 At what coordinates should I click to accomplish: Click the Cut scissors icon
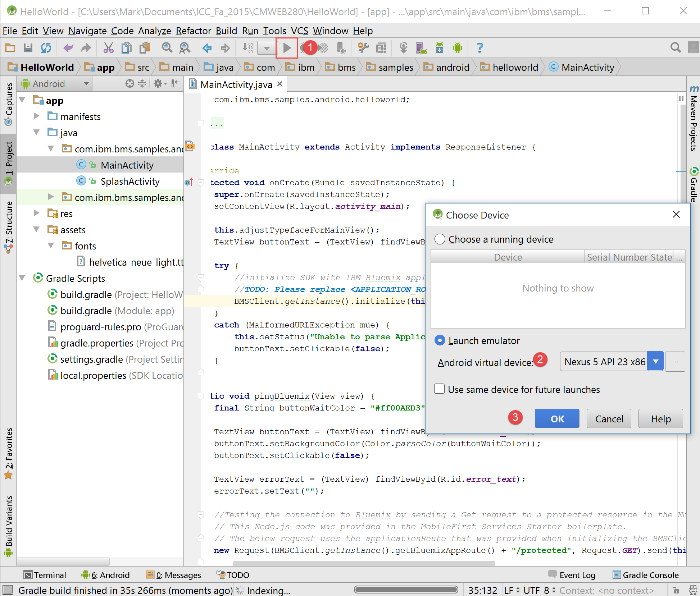[108, 48]
